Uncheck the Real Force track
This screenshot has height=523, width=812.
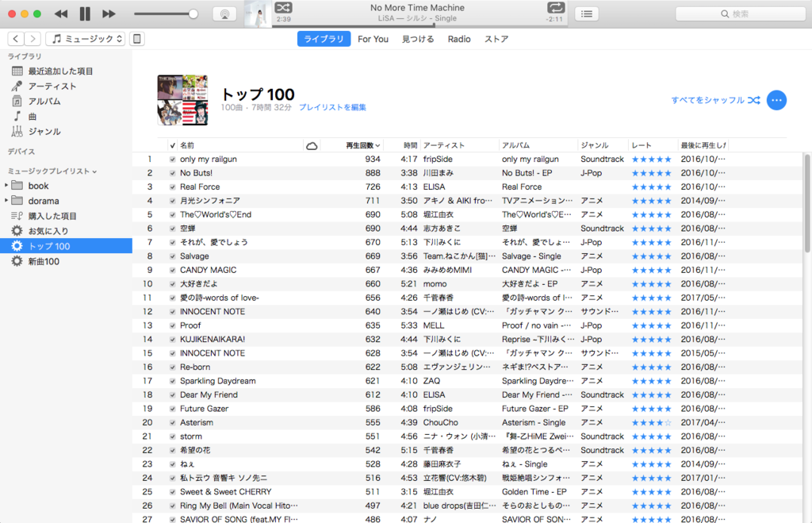click(172, 187)
